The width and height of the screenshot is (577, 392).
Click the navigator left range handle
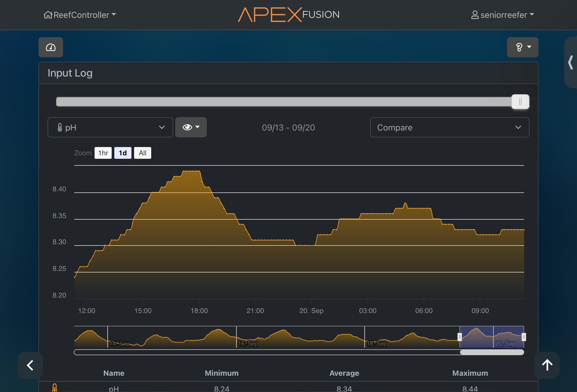tap(460, 337)
